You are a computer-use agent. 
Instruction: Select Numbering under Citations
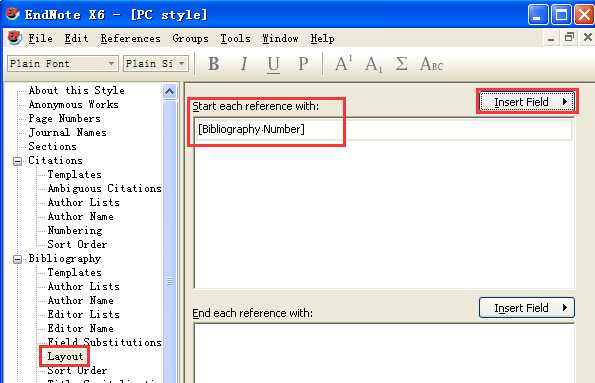coord(75,231)
